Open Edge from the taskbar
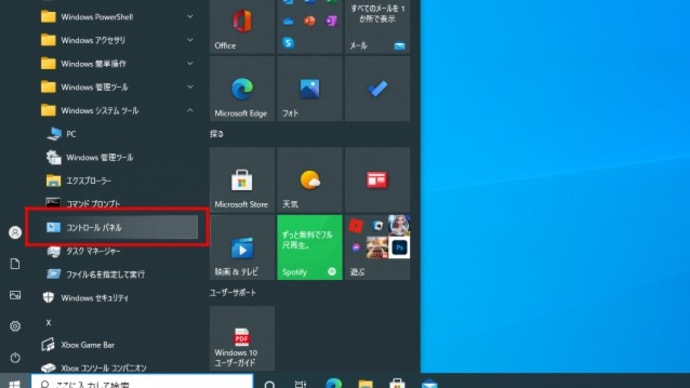 coord(334,383)
